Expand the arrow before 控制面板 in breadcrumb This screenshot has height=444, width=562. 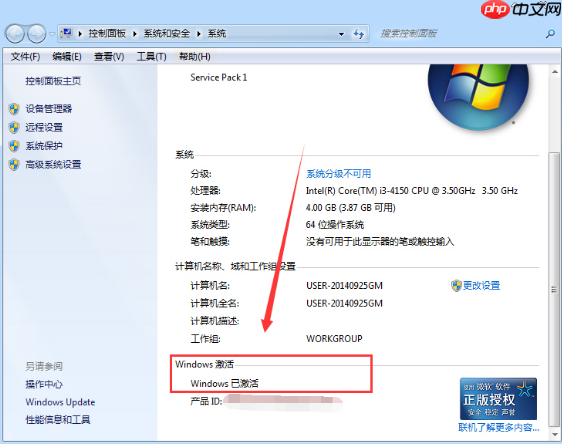80,34
